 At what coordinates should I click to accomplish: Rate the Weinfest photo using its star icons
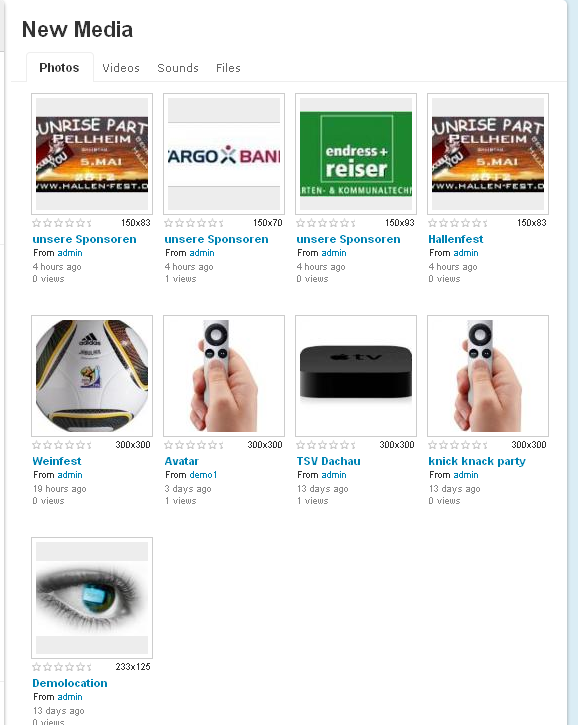[61, 445]
